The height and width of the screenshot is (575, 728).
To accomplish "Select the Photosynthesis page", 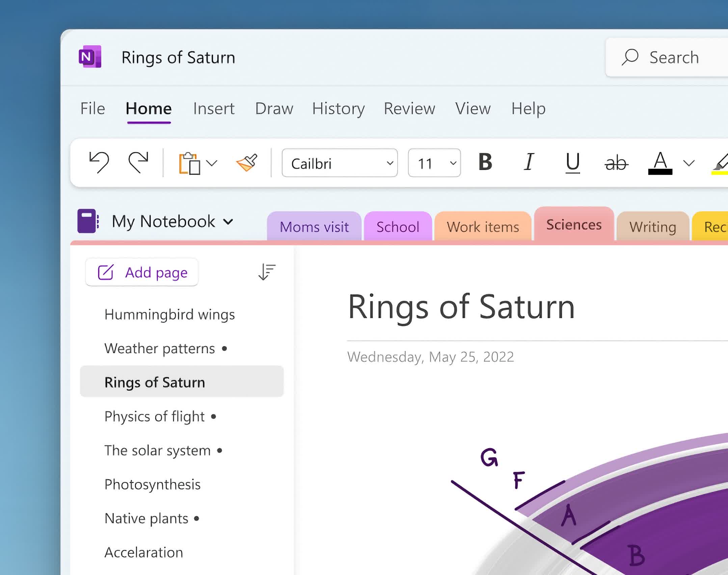I will 153,484.
